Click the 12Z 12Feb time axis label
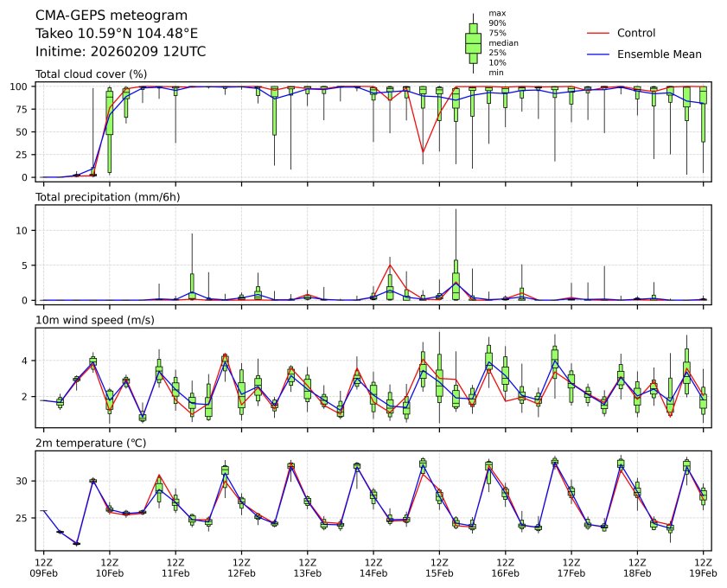 point(241,567)
